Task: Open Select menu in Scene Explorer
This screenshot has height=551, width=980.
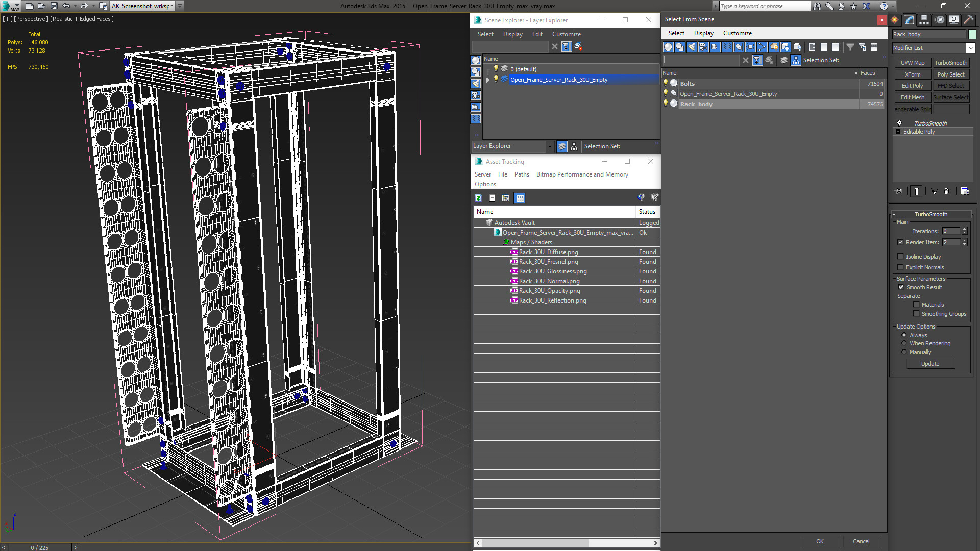Action: pyautogui.click(x=485, y=34)
